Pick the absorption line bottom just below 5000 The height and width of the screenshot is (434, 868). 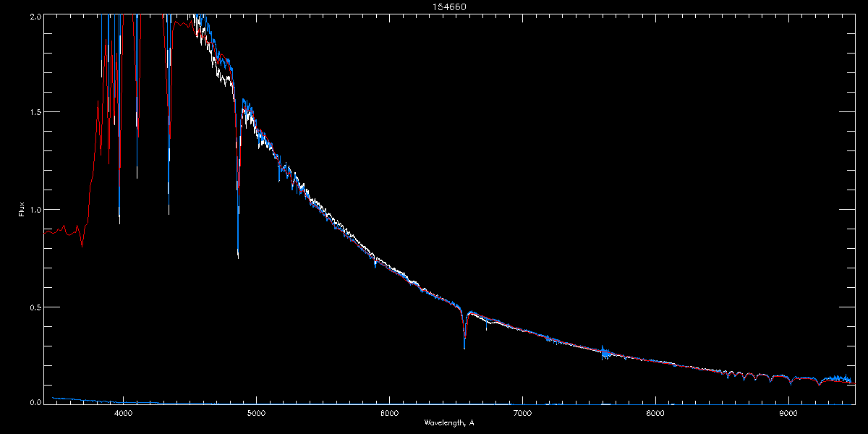click(238, 253)
